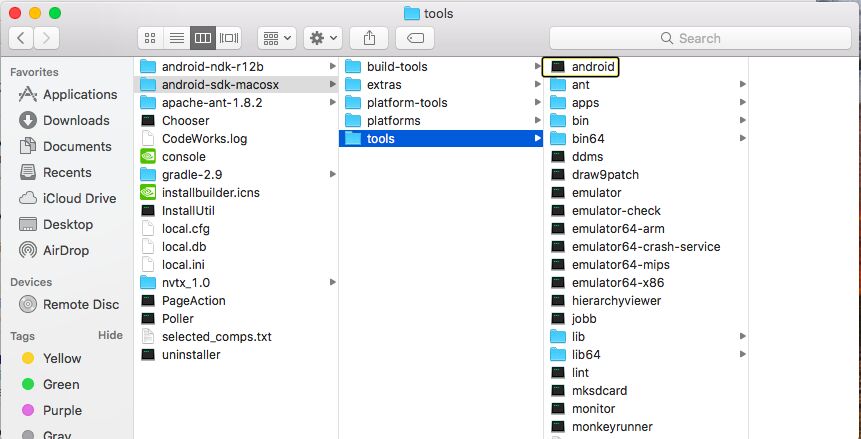
Task: Expand gradle-2.9 with its arrow
Action: (x=332, y=174)
